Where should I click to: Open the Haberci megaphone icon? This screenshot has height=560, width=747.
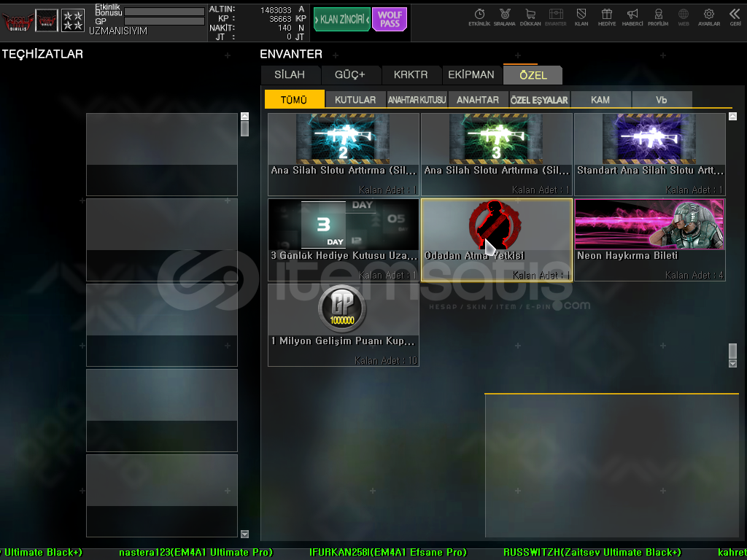tap(632, 17)
